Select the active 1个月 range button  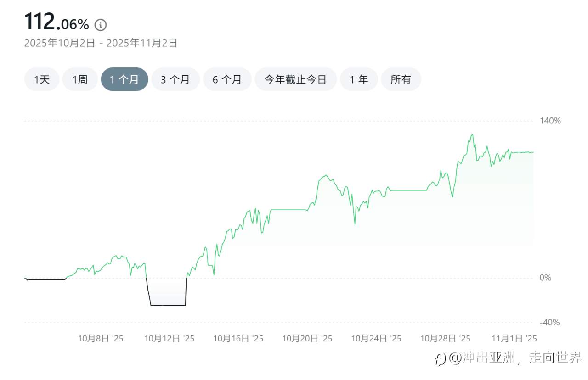pos(124,79)
